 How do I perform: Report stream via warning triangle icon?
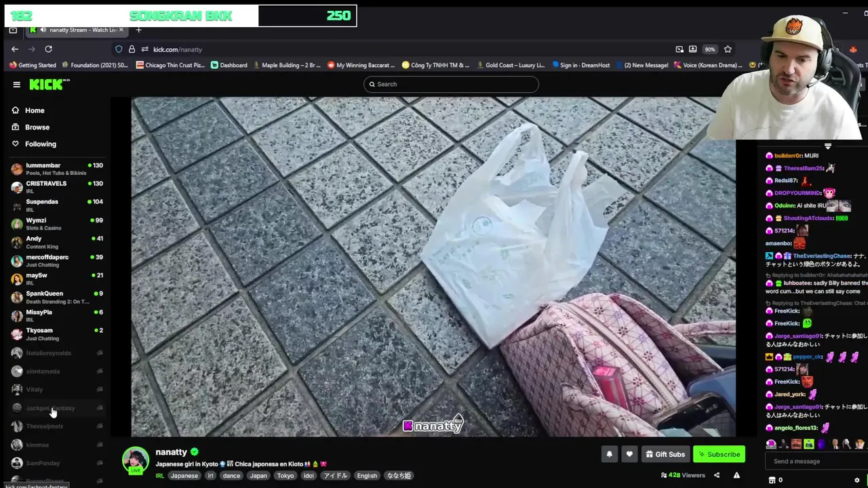(x=736, y=476)
